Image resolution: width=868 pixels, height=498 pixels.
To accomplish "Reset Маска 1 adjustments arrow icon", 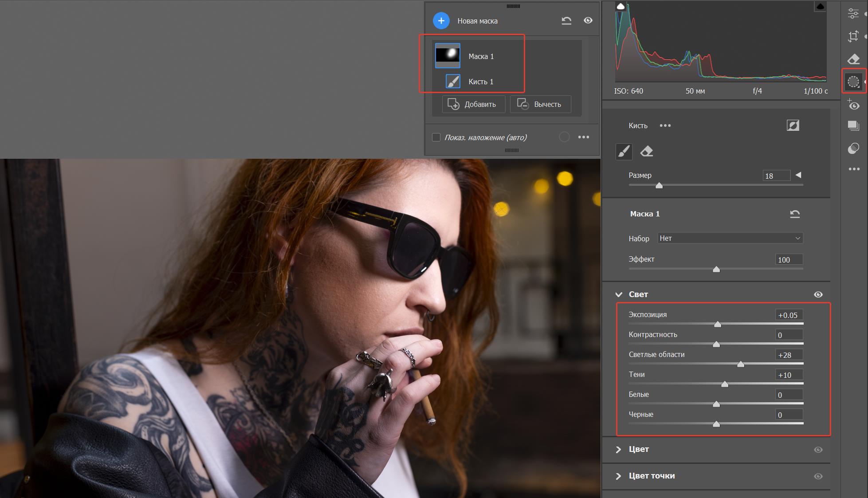I will 794,214.
